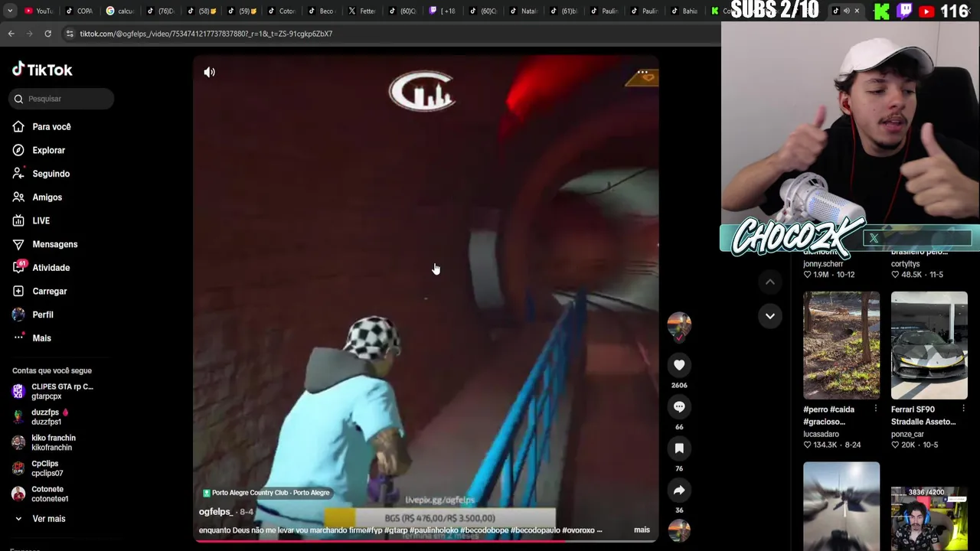Viewport: 980px width, 551px height.
Task: Open blurry road video thumbnail
Action: pyautogui.click(x=841, y=506)
